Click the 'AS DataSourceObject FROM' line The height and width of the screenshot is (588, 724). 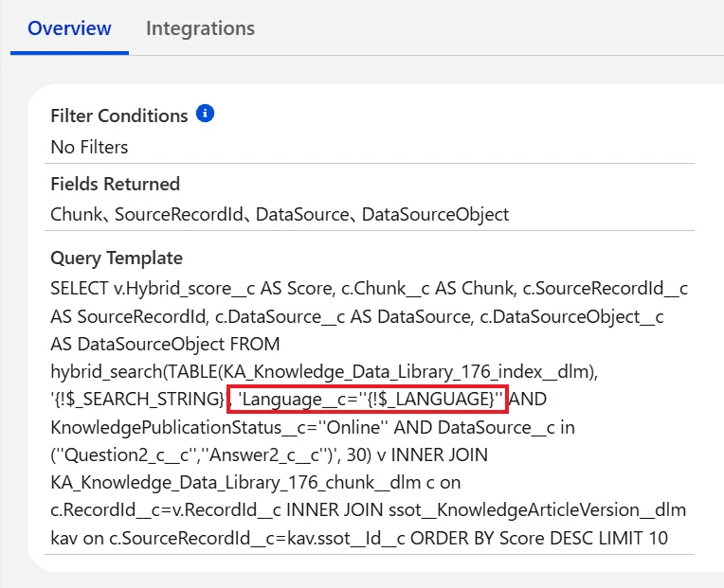(x=165, y=344)
